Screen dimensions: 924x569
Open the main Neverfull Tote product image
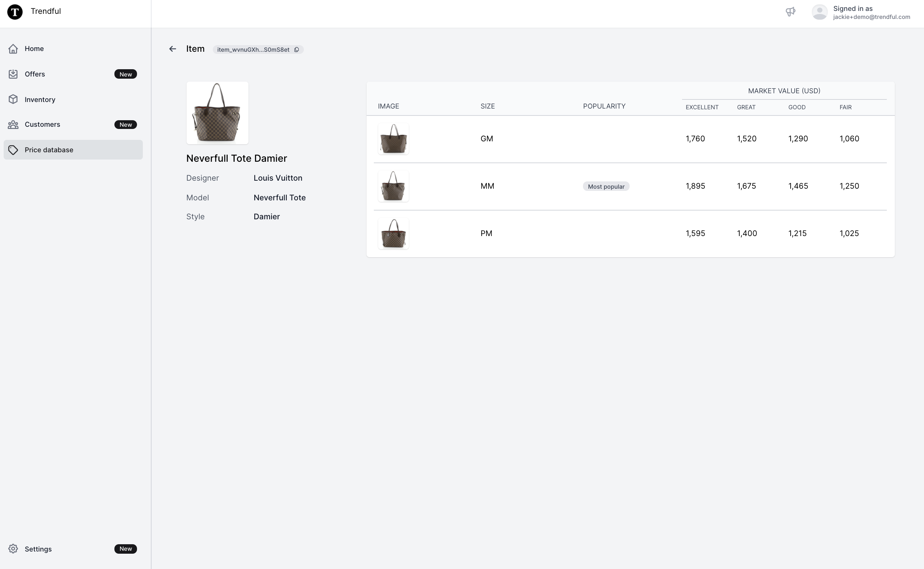click(217, 113)
